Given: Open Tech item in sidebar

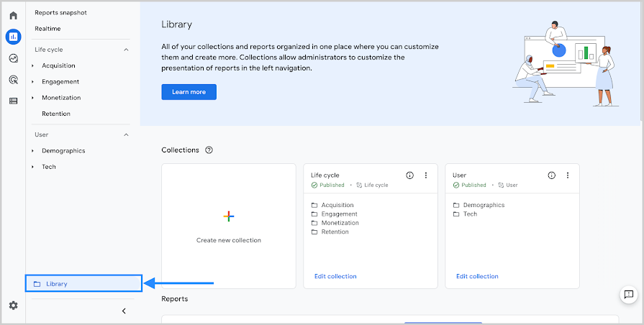Looking at the screenshot, I should 48,167.
